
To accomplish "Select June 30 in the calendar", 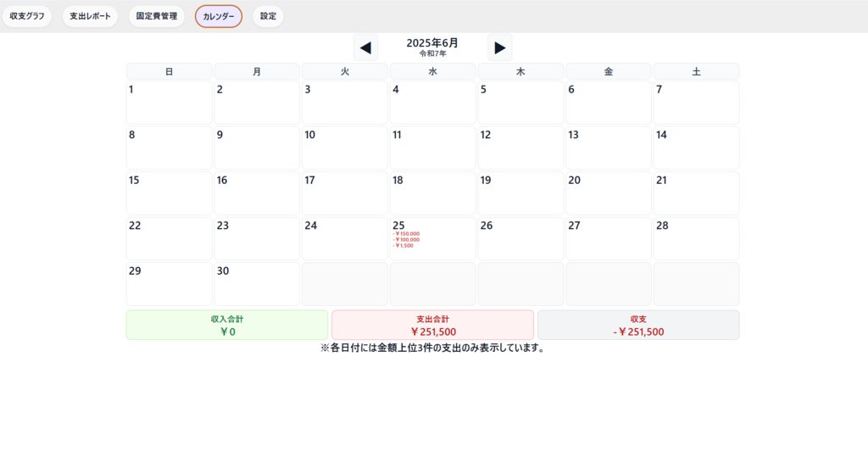I will pos(257,284).
